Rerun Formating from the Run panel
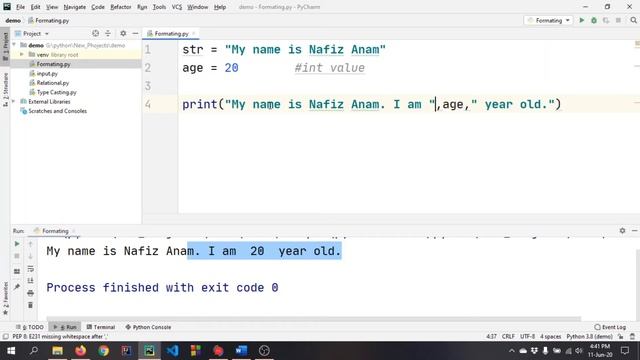 [x=17, y=244]
